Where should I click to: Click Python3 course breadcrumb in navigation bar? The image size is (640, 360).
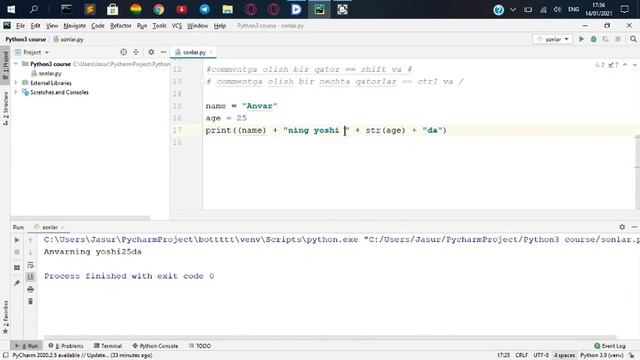(25, 39)
